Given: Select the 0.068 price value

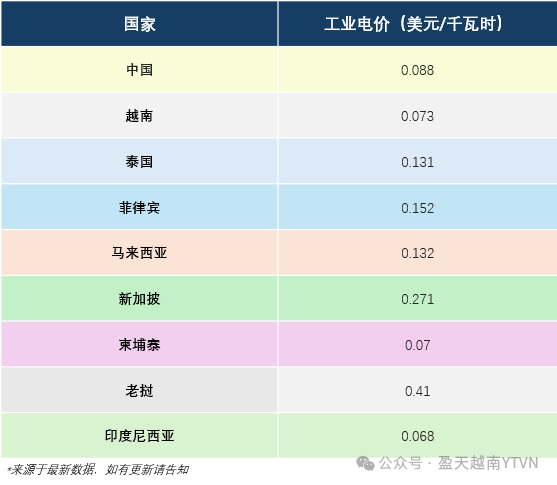Looking at the screenshot, I should [417, 436].
